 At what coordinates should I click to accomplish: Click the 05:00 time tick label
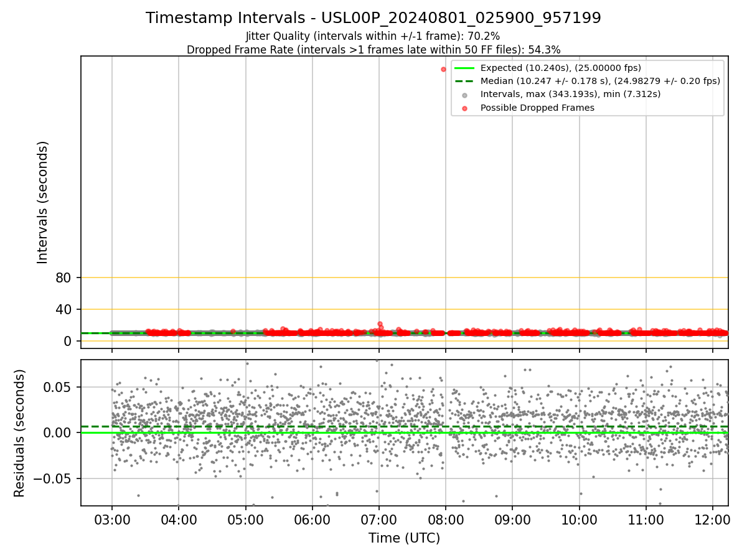point(245,520)
